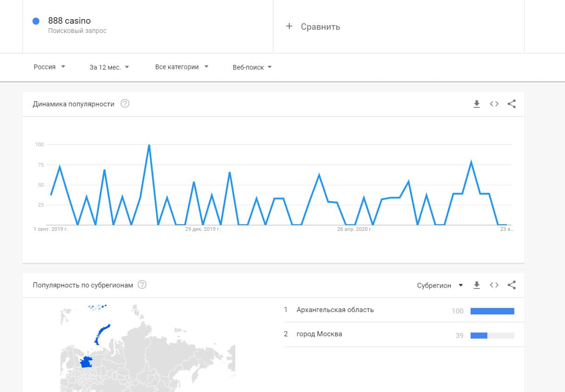Click embed icon for subregion popularity panel
565x392 pixels.
[494, 285]
